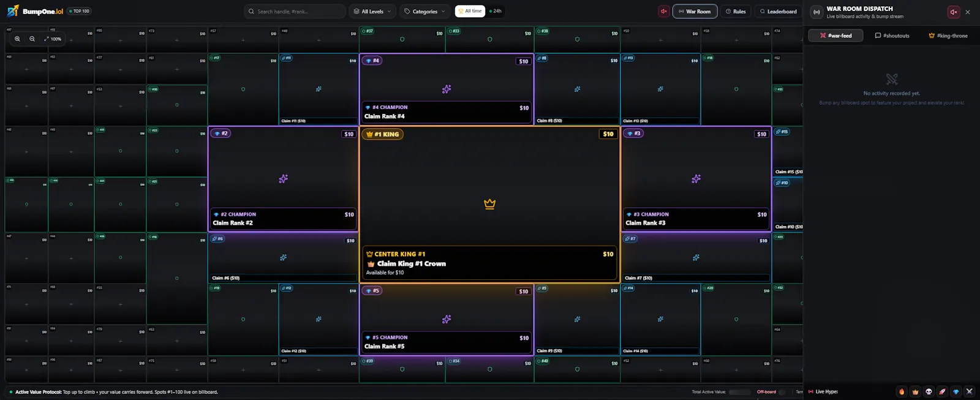This screenshot has width=980, height=400.
Task: Open the Leaderboard
Action: pos(778,11)
